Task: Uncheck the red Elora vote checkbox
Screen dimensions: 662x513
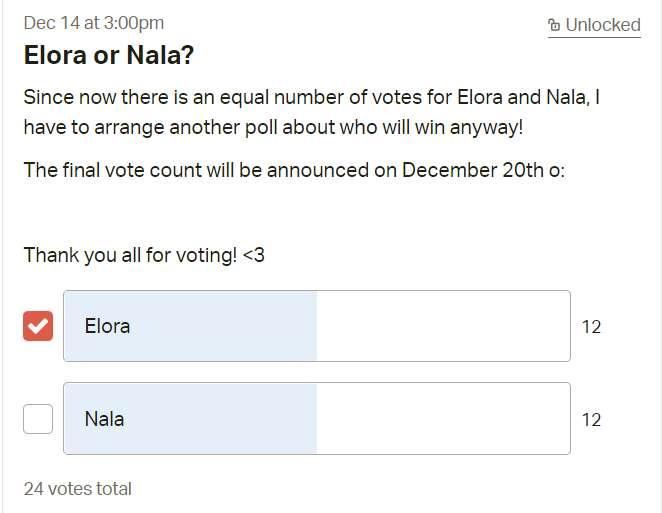Action: (x=38, y=326)
